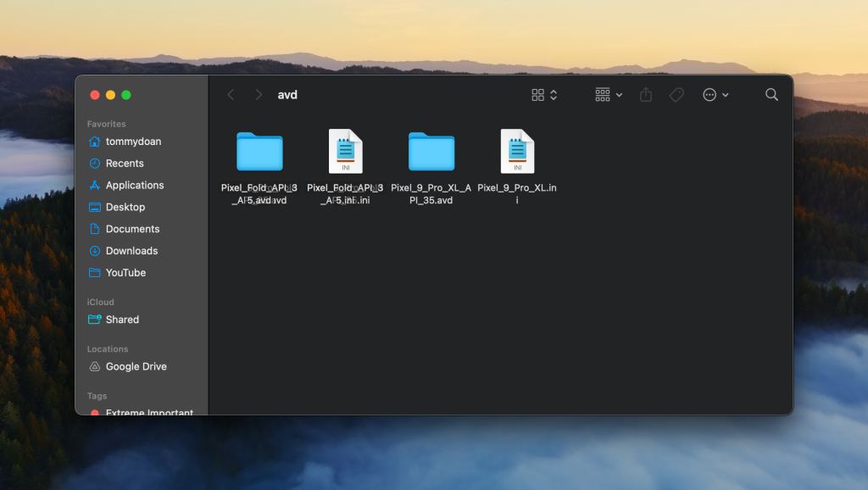Click the Edit Tags toolbar icon

point(676,95)
